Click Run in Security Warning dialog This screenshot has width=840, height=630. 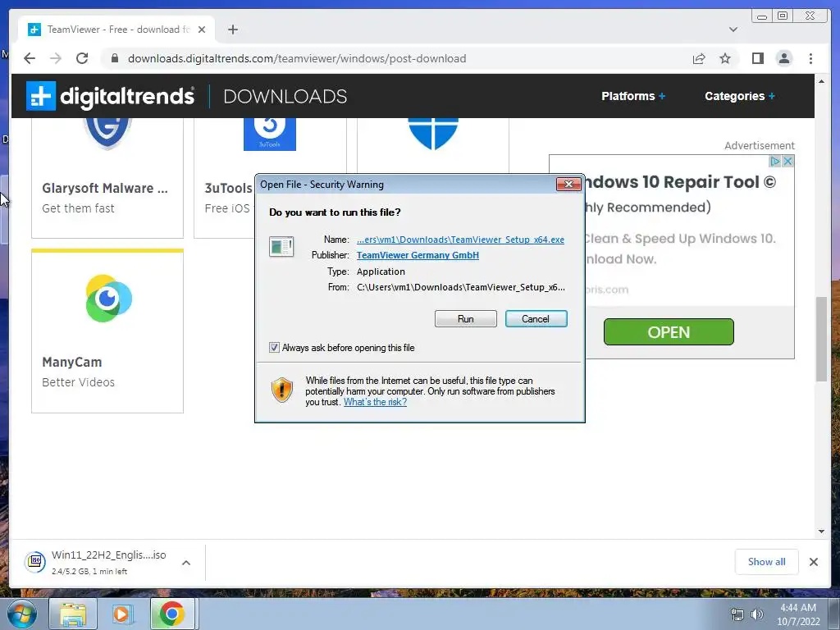coord(466,319)
